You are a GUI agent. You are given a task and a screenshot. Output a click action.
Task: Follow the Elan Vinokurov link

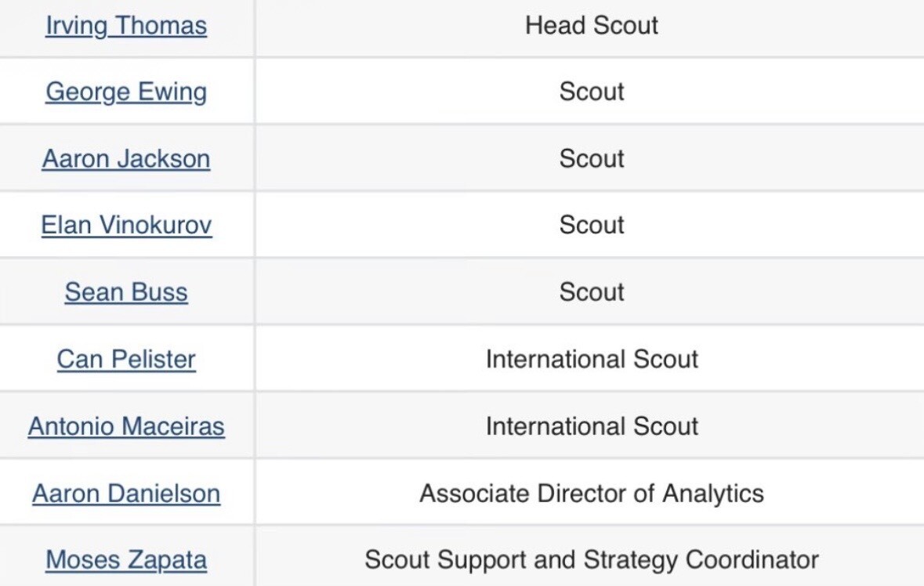click(x=126, y=226)
